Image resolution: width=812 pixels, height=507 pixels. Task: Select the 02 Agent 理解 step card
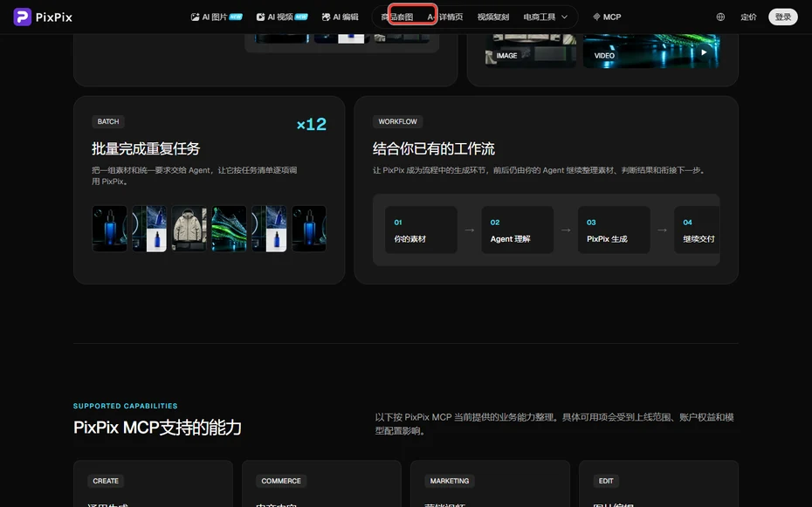pos(518,230)
